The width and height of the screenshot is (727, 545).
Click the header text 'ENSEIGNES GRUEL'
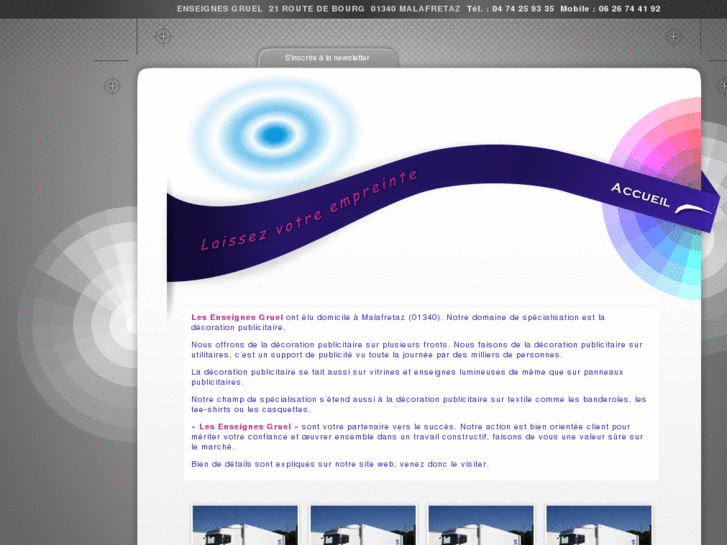click(x=220, y=9)
